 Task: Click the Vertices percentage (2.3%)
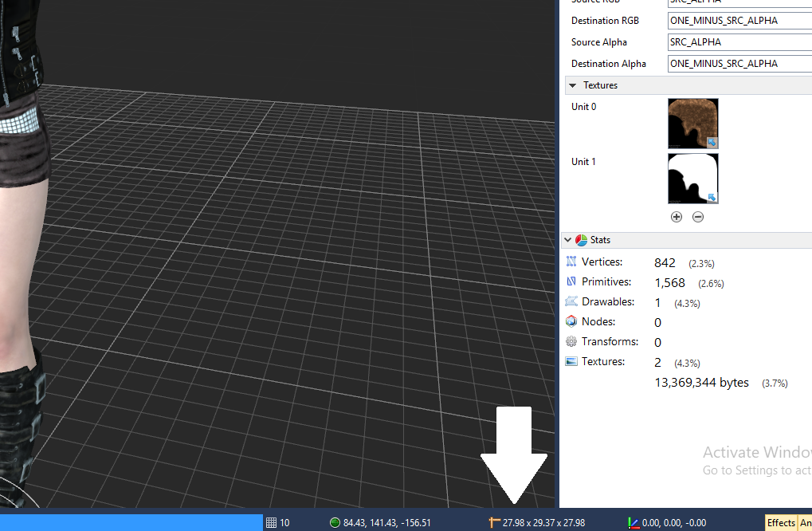[701, 264]
